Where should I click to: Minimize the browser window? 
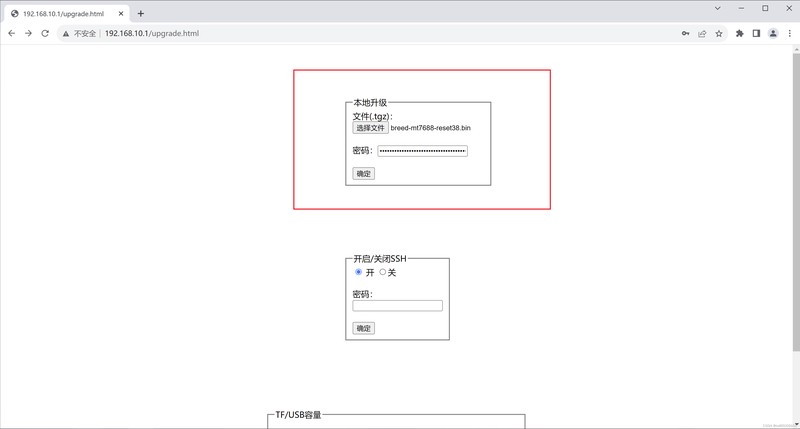point(741,8)
